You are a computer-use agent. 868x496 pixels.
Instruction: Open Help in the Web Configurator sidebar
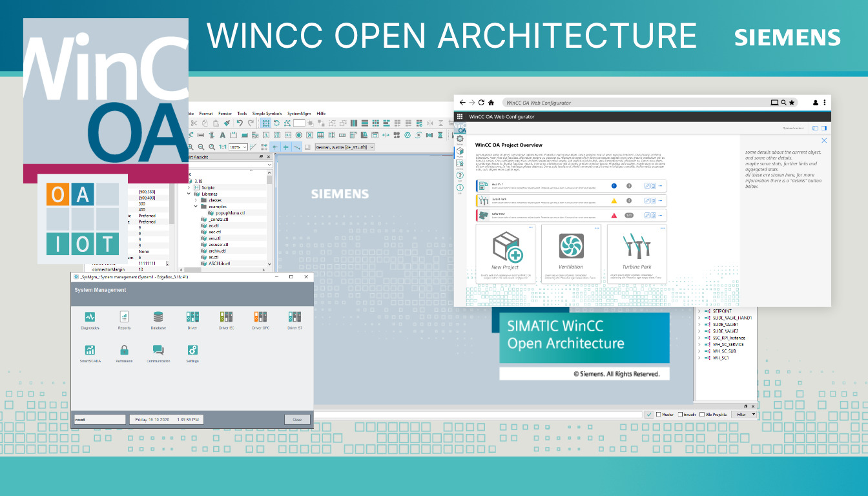click(x=460, y=175)
